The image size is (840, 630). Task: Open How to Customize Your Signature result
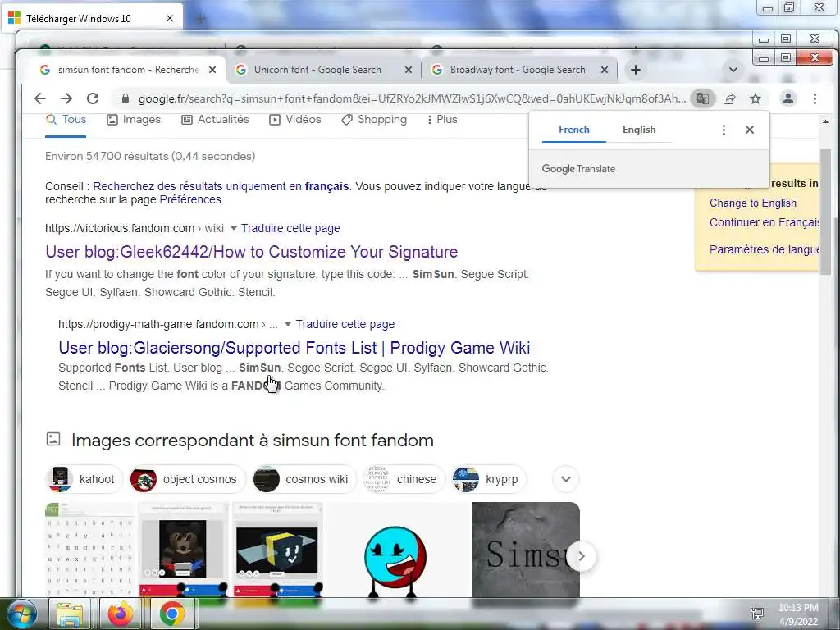tap(251, 252)
